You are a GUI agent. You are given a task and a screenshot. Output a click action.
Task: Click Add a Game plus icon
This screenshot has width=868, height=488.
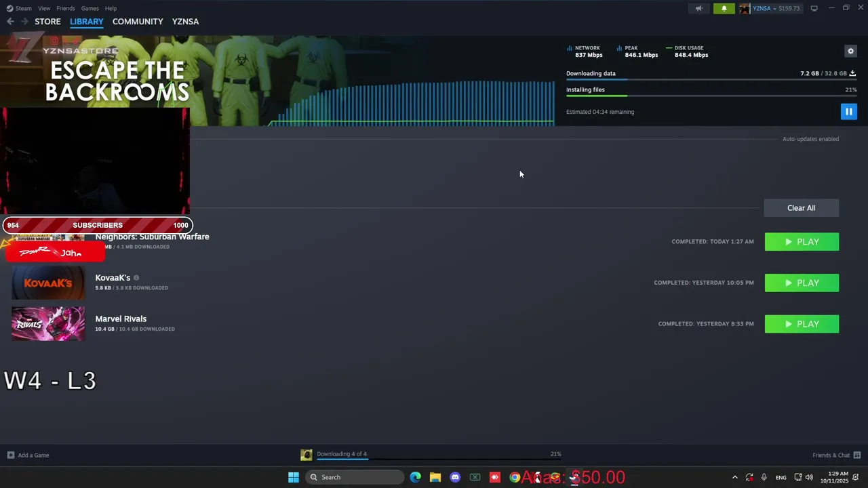[10, 455]
